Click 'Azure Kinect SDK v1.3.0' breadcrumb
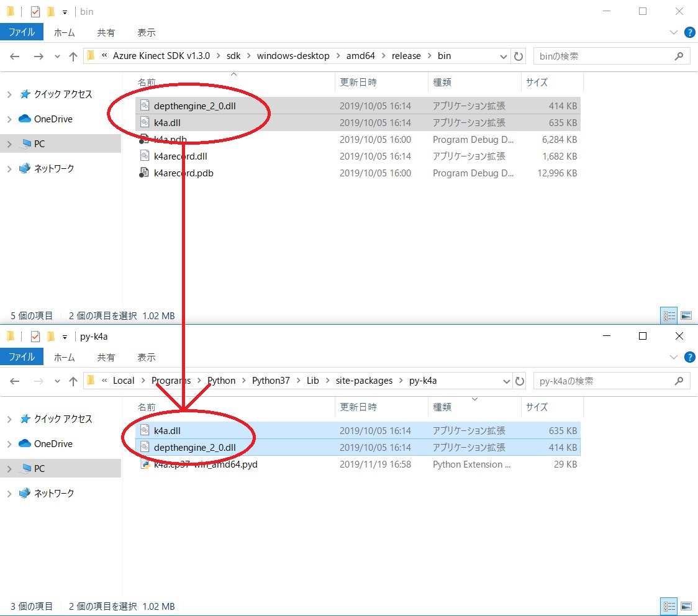698x616 pixels. click(x=161, y=56)
